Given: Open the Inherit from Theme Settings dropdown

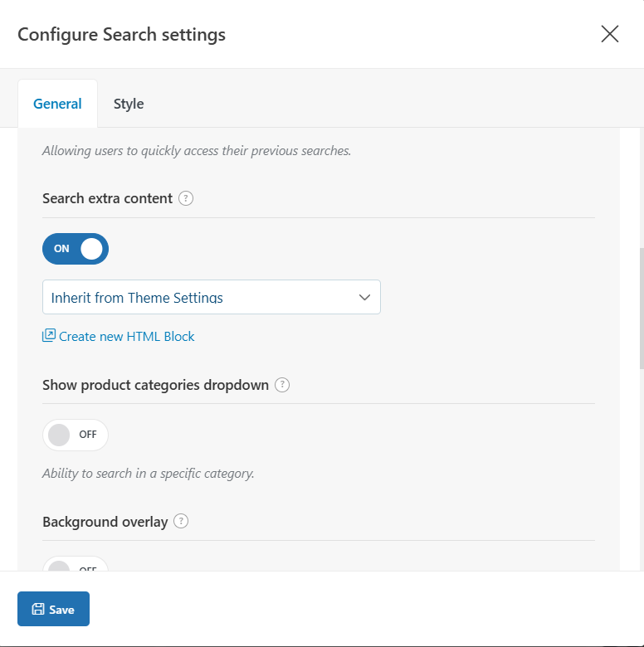Looking at the screenshot, I should [x=211, y=297].
